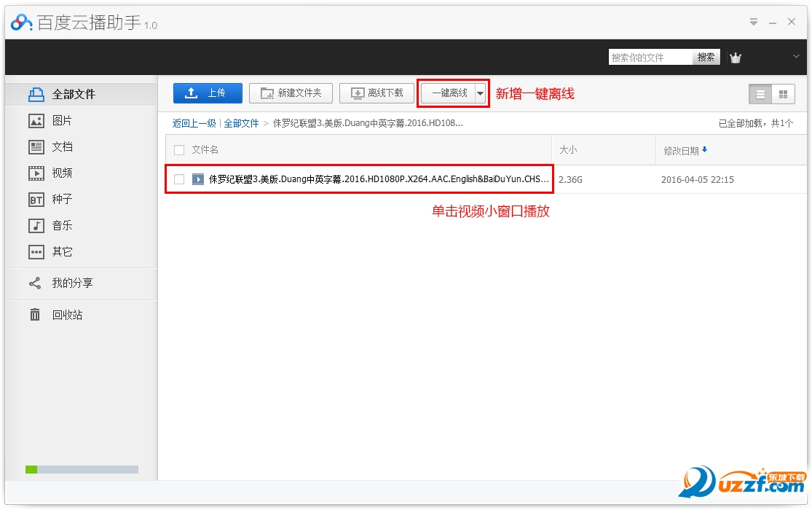Select 视频 in the sidebar
This screenshot has width=812, height=510.
(x=62, y=173)
